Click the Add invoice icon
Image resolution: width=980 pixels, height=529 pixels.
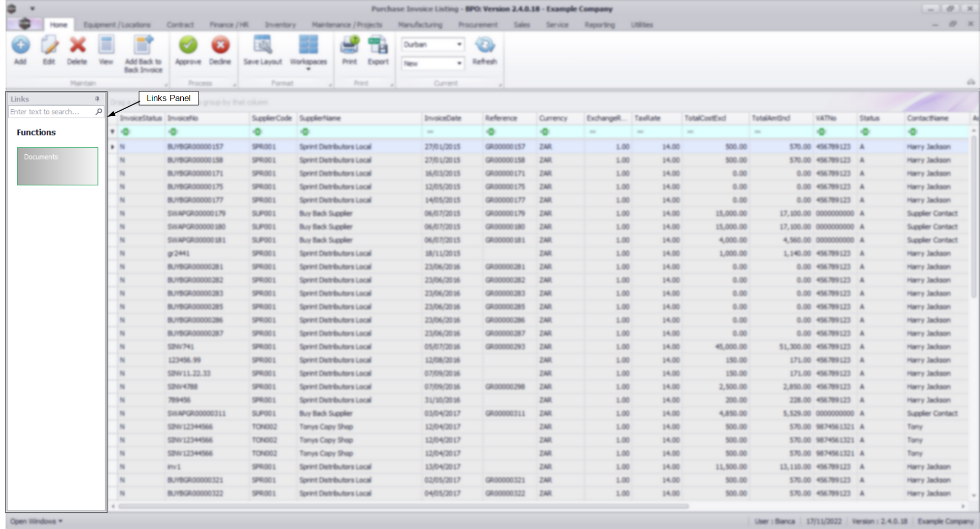(20, 50)
